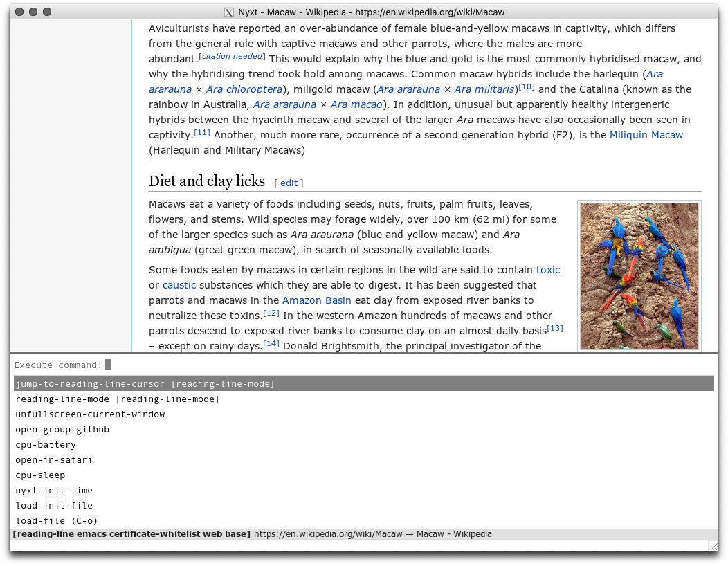Click the X11 icon in the title bar
Image resolution: width=728 pixels, height=566 pixels.
[229, 12]
